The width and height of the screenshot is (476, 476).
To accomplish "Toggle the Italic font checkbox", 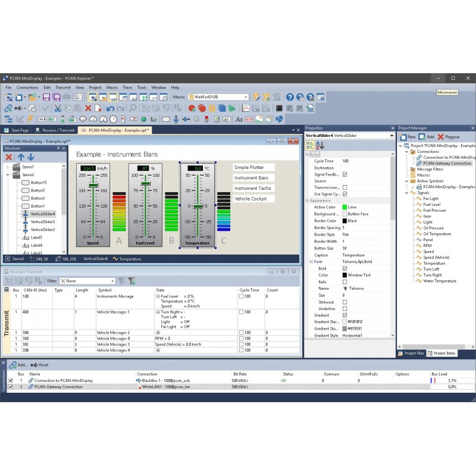I will pyautogui.click(x=345, y=282).
